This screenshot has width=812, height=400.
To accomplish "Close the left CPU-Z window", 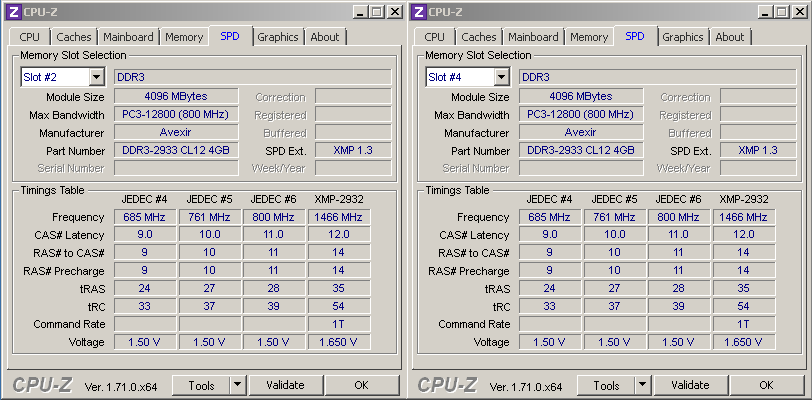I will click(395, 12).
